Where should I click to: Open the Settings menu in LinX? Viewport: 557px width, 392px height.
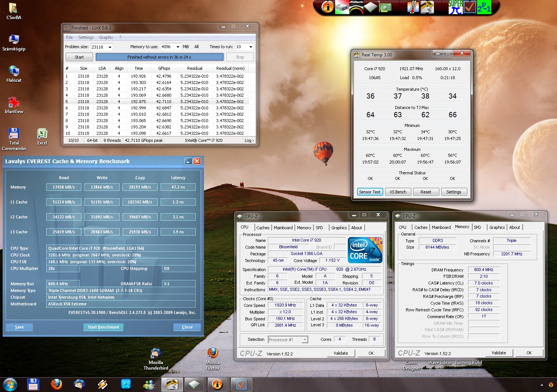pos(86,37)
